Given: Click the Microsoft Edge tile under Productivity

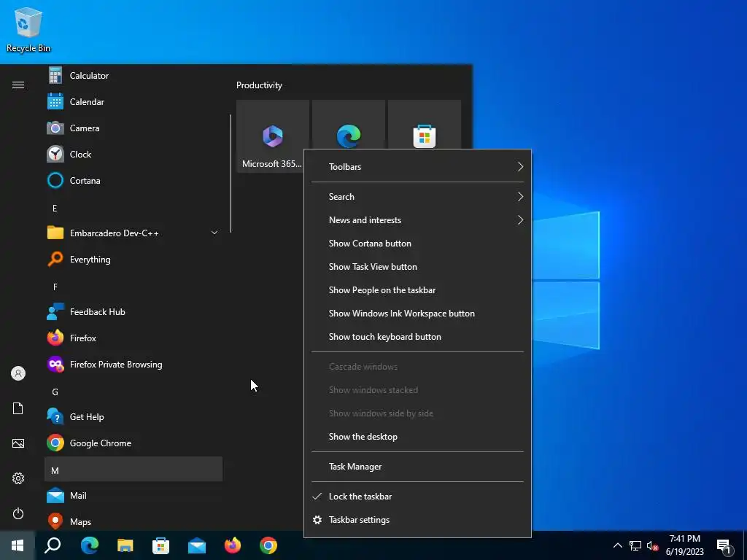Looking at the screenshot, I should pos(348,125).
